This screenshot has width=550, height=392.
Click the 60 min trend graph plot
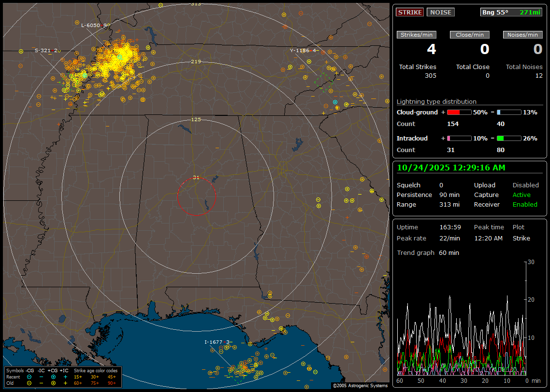pyautogui.click(x=462, y=319)
